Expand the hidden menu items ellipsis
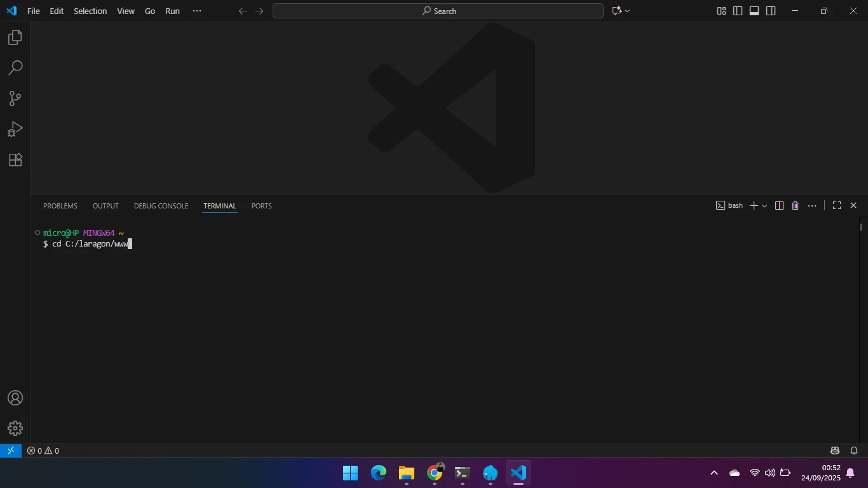This screenshot has width=868, height=488. click(x=197, y=11)
